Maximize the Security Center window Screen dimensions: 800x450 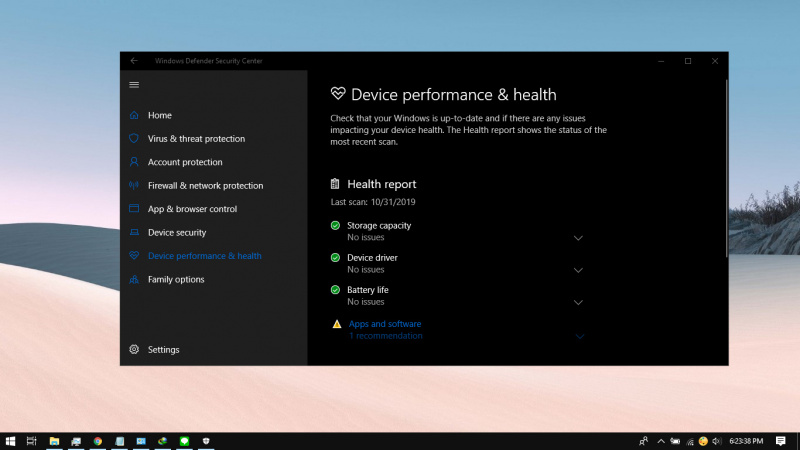[x=688, y=61]
